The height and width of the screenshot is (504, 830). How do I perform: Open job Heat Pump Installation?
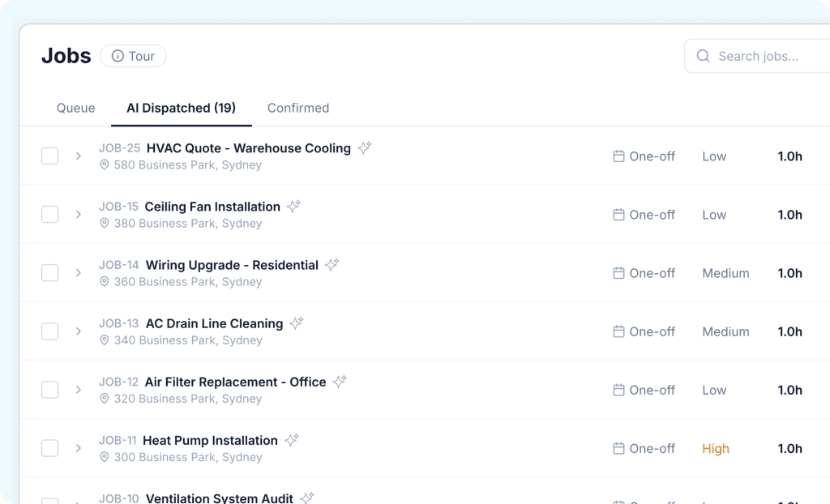[210, 441]
